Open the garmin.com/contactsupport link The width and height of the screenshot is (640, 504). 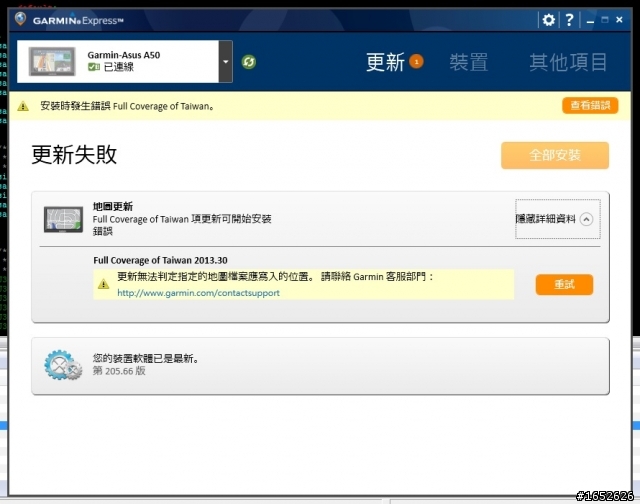198,293
